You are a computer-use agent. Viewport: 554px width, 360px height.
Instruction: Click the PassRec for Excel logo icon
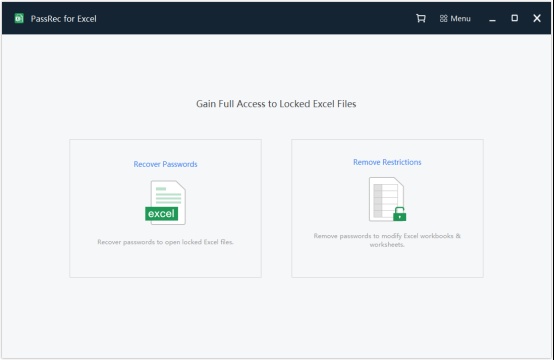click(x=19, y=18)
